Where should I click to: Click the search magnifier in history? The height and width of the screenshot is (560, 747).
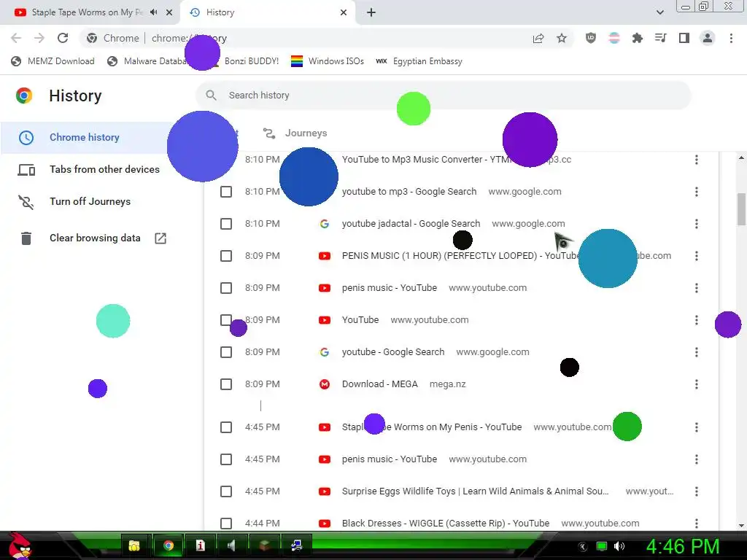(x=212, y=96)
